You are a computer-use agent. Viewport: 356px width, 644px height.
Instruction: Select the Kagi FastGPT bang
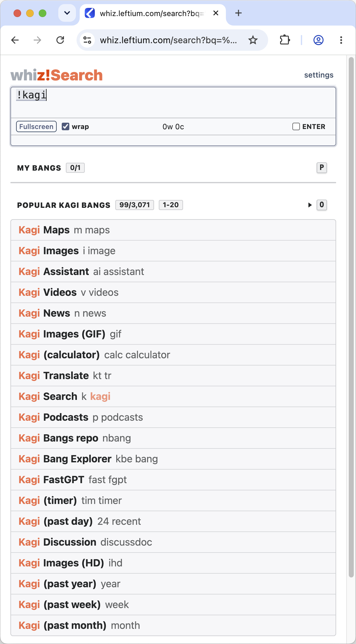pos(173,480)
